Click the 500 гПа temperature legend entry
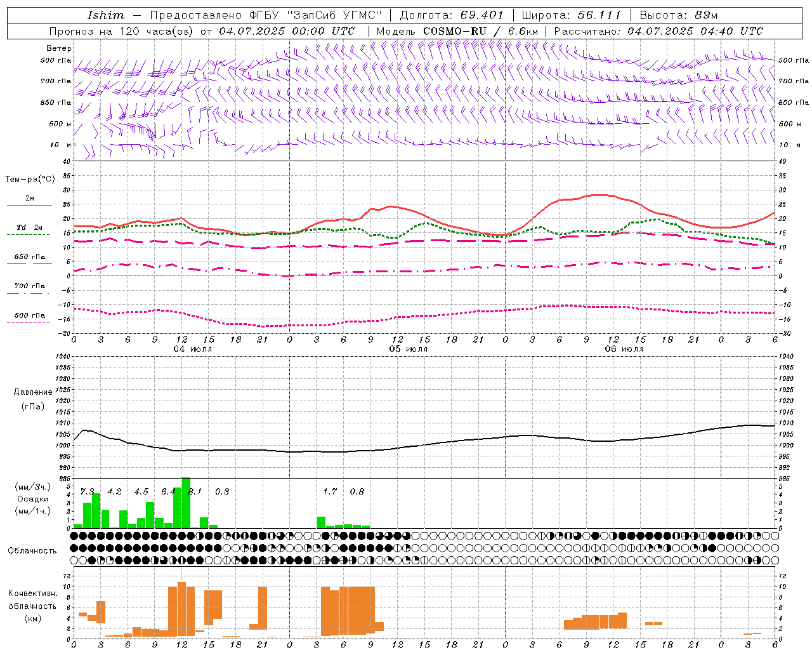The image size is (812, 650). 30,315
